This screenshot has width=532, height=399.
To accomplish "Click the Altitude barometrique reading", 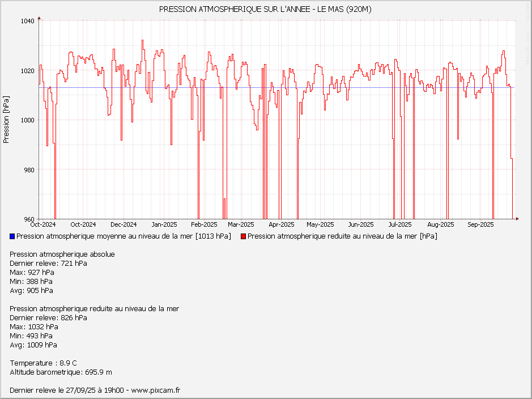I will [x=61, y=372].
